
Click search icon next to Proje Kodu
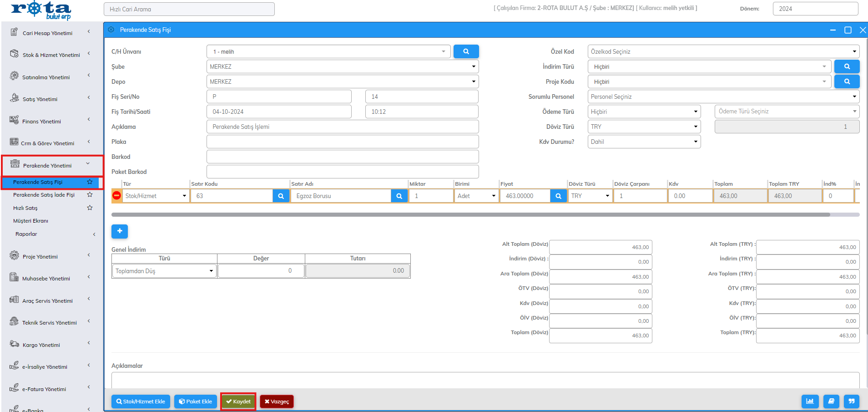pos(847,81)
